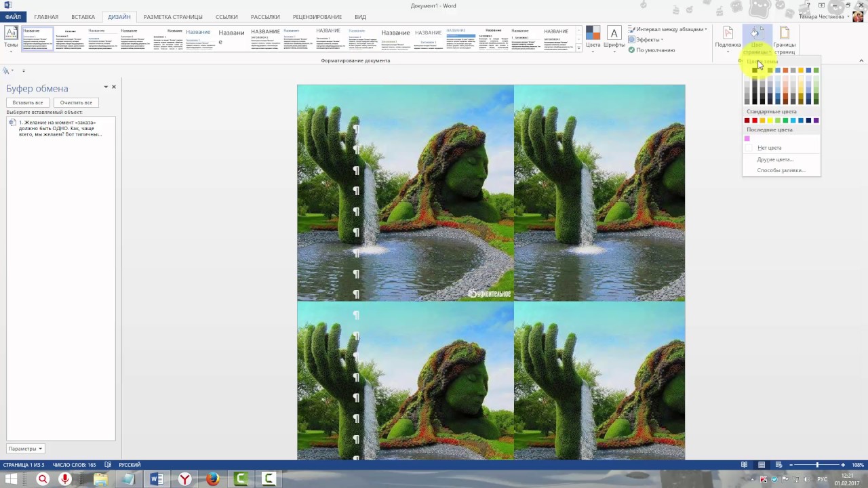Screen dimensions: 868x488
Task: Click the second Camtasia icon in taskbar
Action: click(269, 479)
